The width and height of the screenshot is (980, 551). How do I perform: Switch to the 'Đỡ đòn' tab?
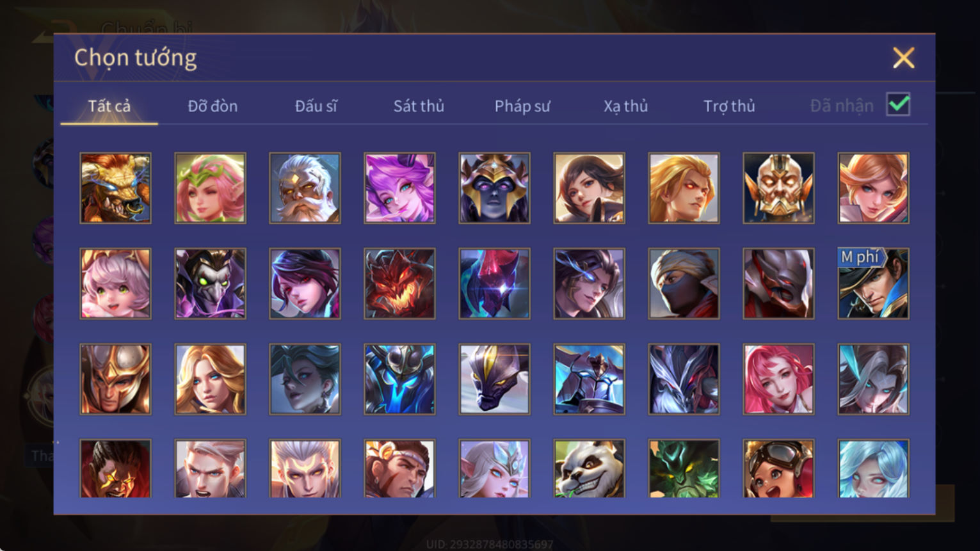pos(213,106)
